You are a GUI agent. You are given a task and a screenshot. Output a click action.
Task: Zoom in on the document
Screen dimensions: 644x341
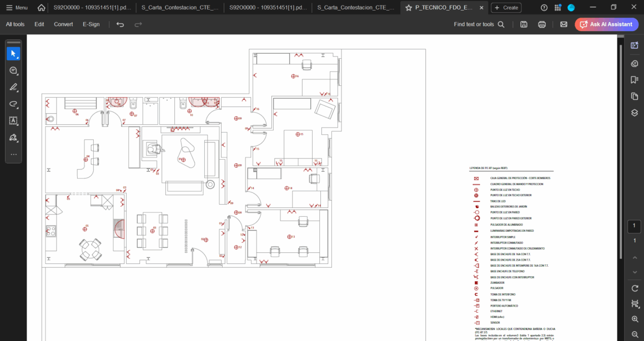point(635,319)
